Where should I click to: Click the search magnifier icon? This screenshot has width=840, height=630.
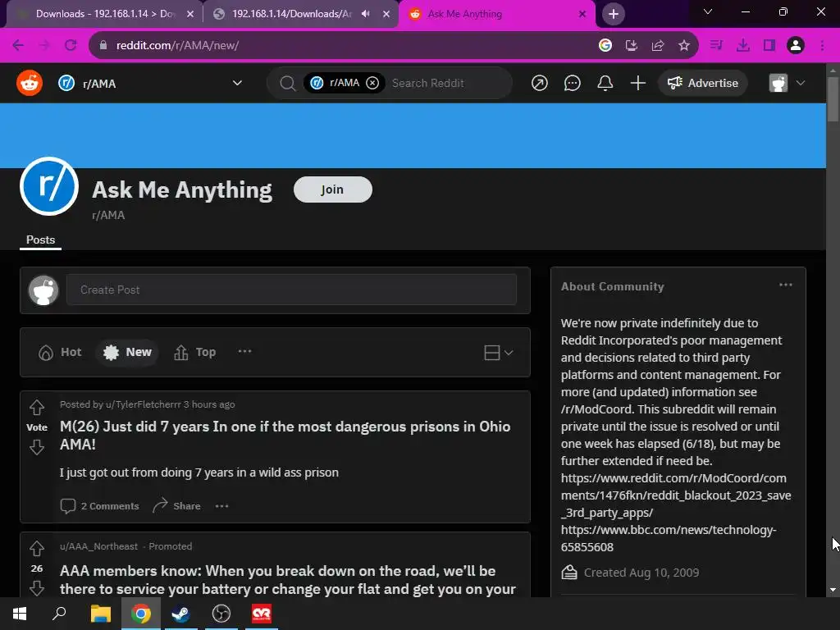click(288, 83)
